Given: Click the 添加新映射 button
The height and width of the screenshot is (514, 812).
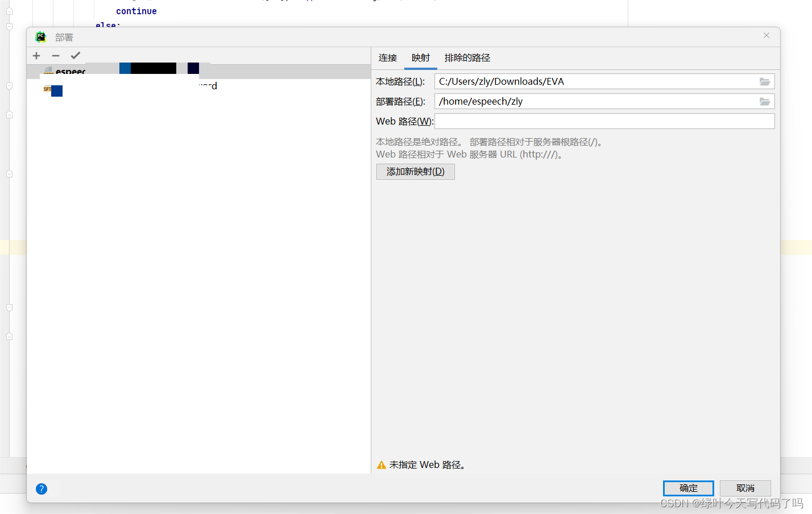Looking at the screenshot, I should (416, 172).
